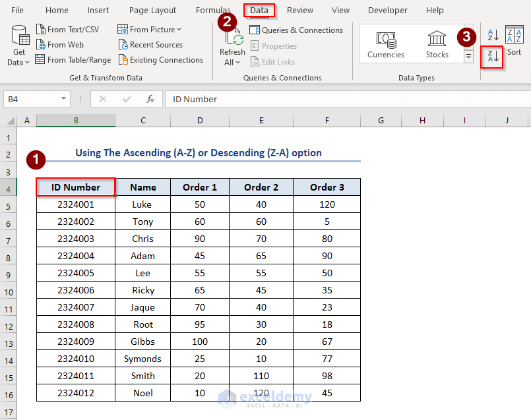Select the Sort A to Z icon
Image resolution: width=531 pixels, height=420 pixels.
point(491,34)
